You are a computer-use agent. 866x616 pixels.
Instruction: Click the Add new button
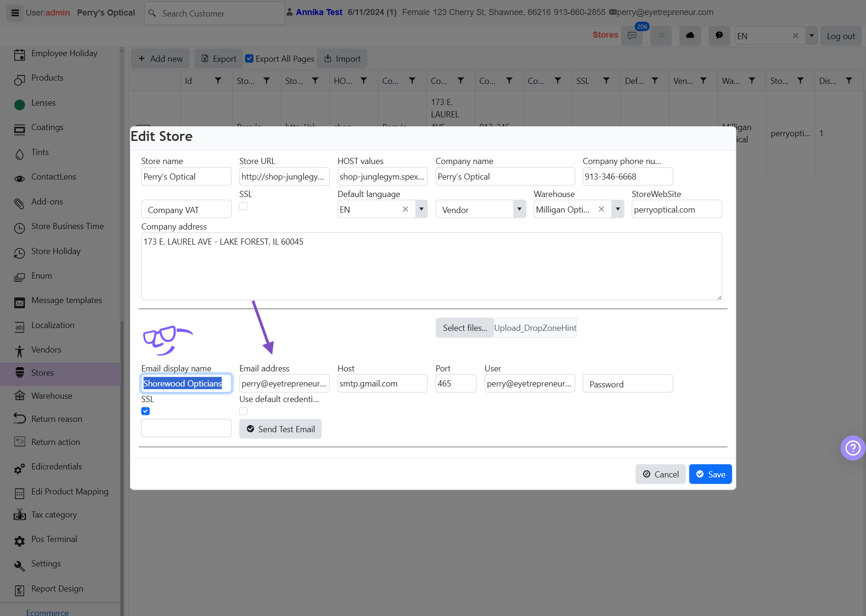160,58
